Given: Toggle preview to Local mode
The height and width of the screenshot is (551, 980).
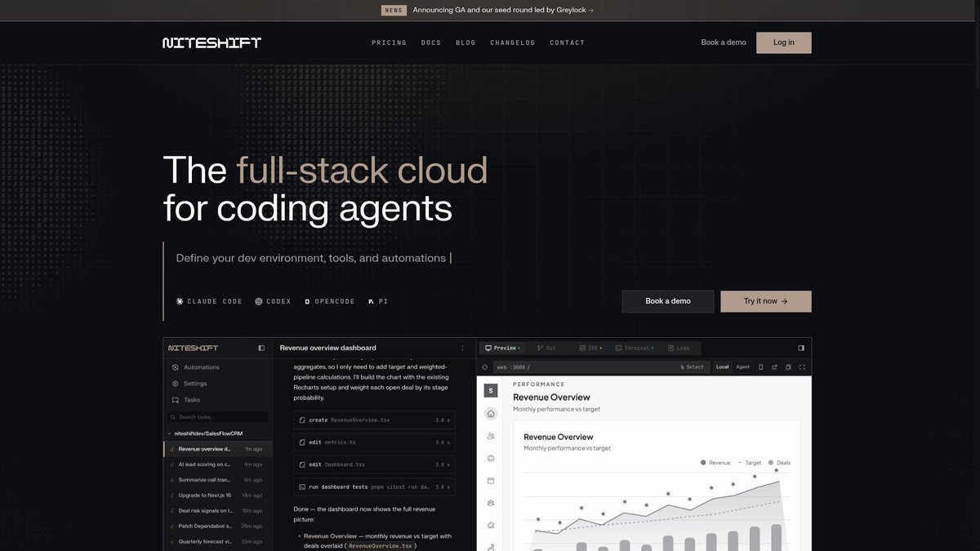Looking at the screenshot, I should coord(722,367).
